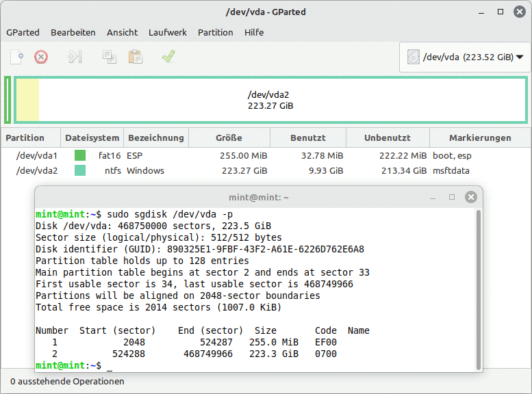Image resolution: width=532 pixels, height=394 pixels.
Task: Click the 222.22 MiB unused cell
Action: pyautogui.click(x=403, y=156)
